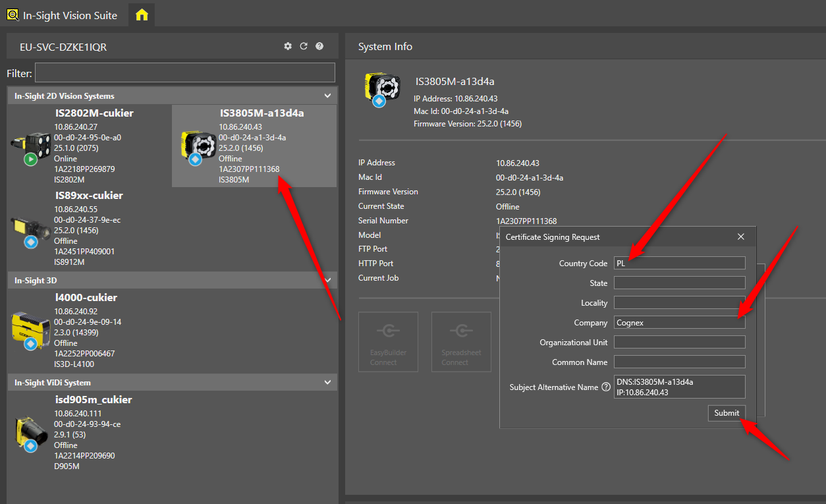
Task: Click IP address 10.86.240.92 in list
Action: 76,312
